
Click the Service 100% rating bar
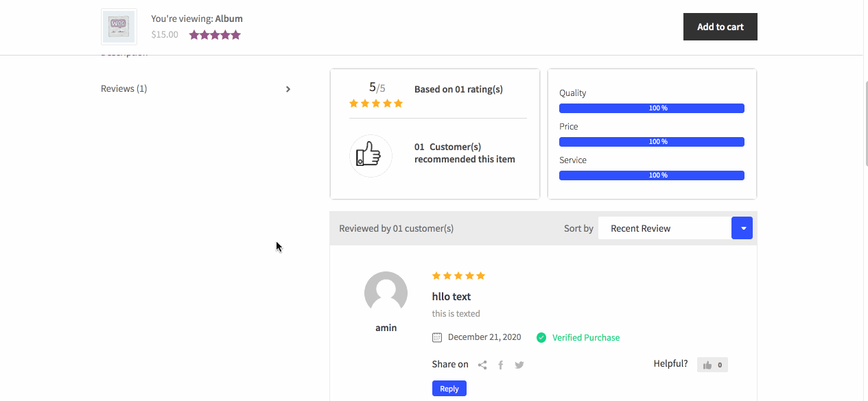pyautogui.click(x=651, y=175)
